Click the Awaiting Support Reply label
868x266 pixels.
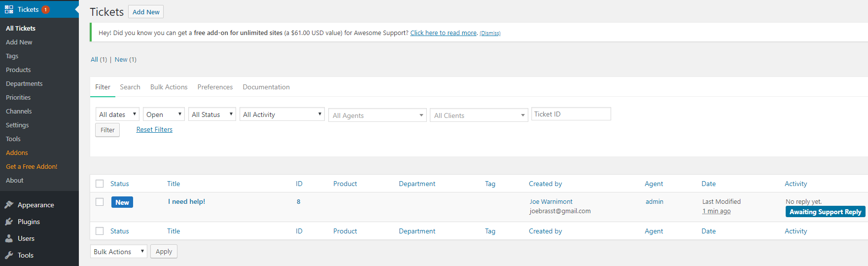(x=825, y=212)
